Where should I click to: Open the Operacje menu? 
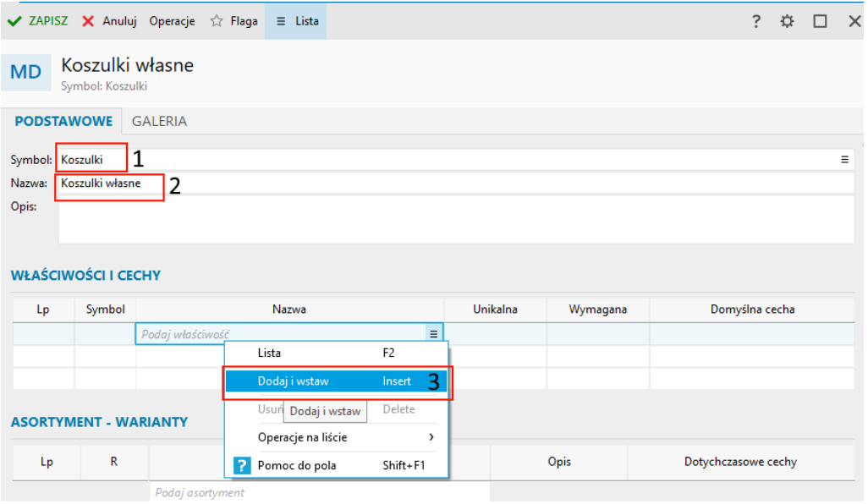click(172, 21)
